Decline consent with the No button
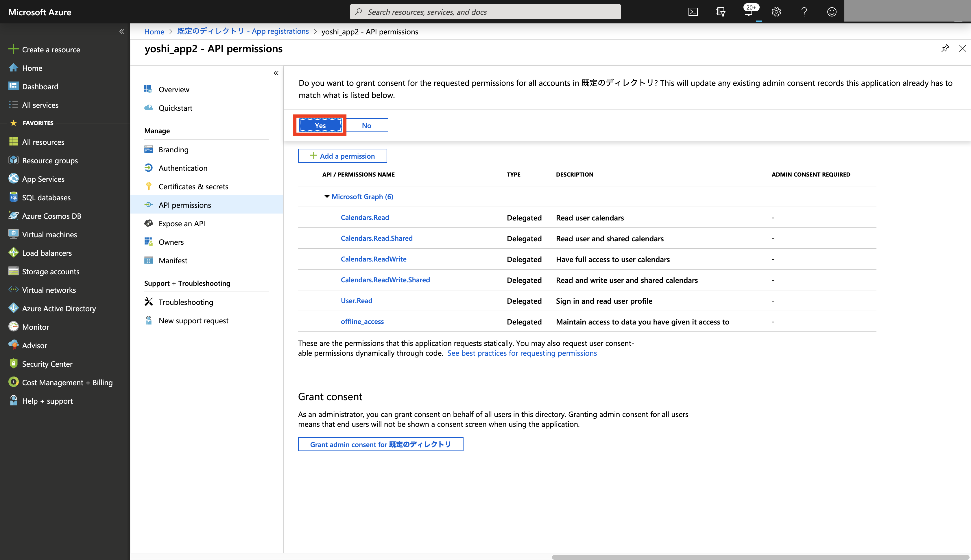971x560 pixels. 366,125
